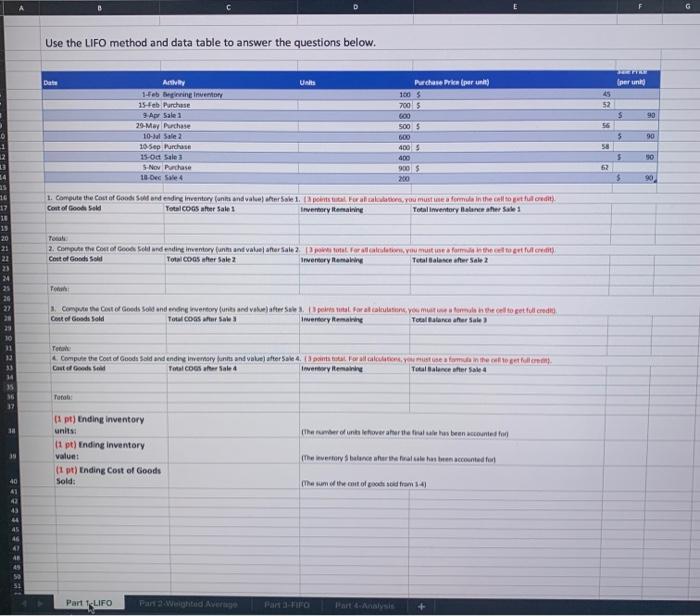Select the 'Beginning Inventory' activity cell
The width and height of the screenshot is (700, 616).
pyautogui.click(x=229, y=95)
